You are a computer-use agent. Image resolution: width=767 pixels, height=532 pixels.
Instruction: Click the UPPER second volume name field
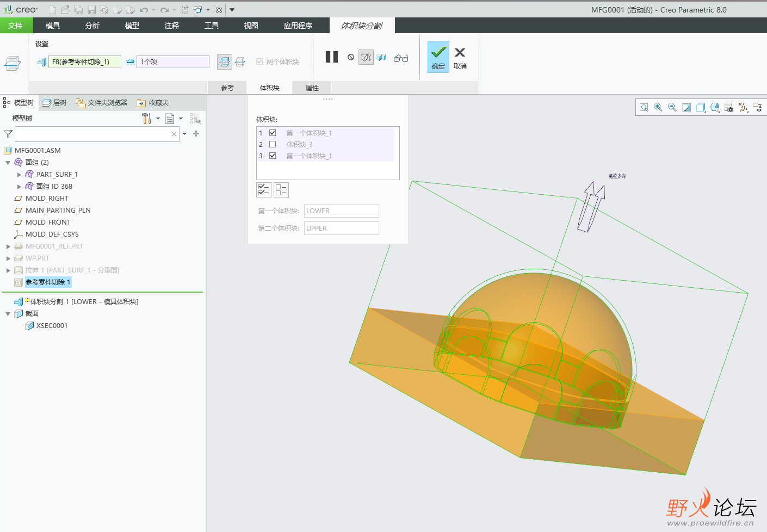pos(342,228)
